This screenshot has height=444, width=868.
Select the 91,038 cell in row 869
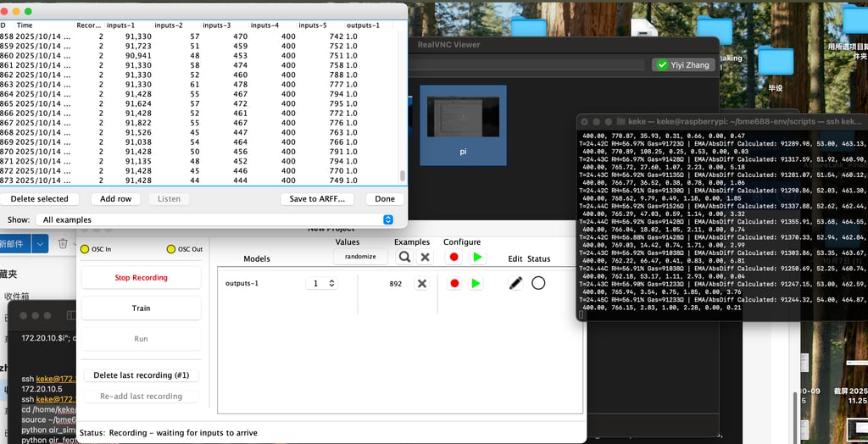(138, 142)
